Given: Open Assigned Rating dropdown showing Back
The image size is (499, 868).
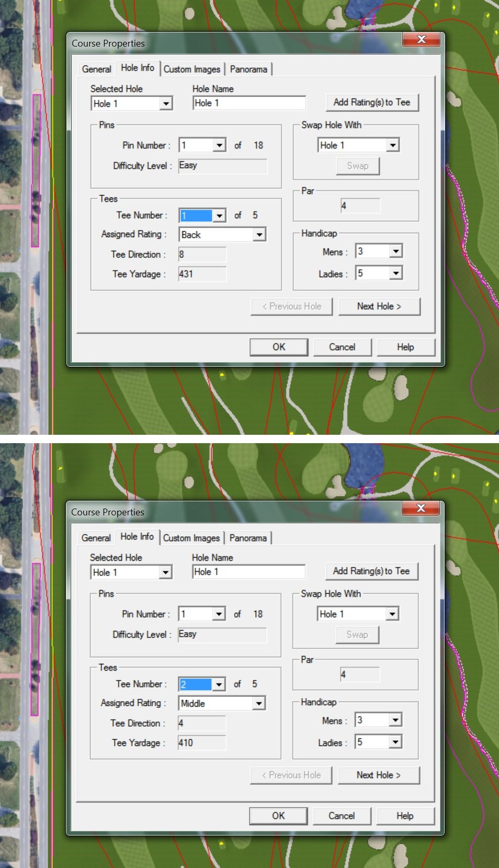Looking at the screenshot, I should click(259, 235).
